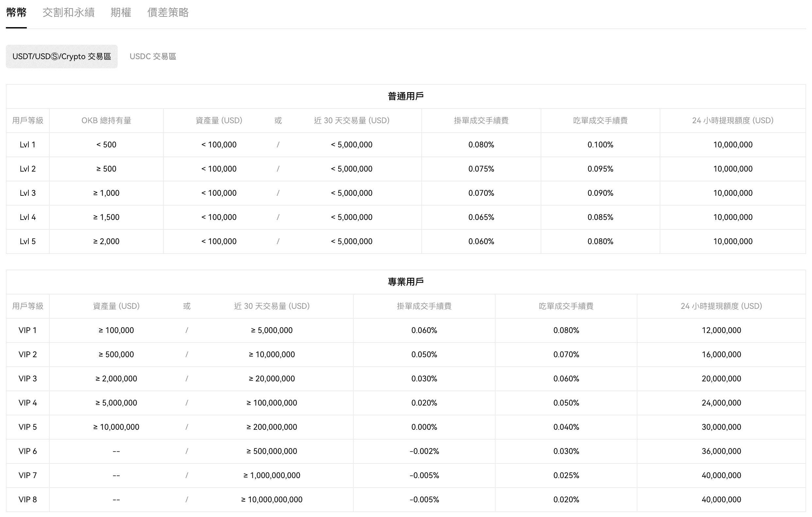Click the VIP 8 trading volume '≥ 10,000,000,000'
This screenshot has width=812, height=517.
coord(272,500)
